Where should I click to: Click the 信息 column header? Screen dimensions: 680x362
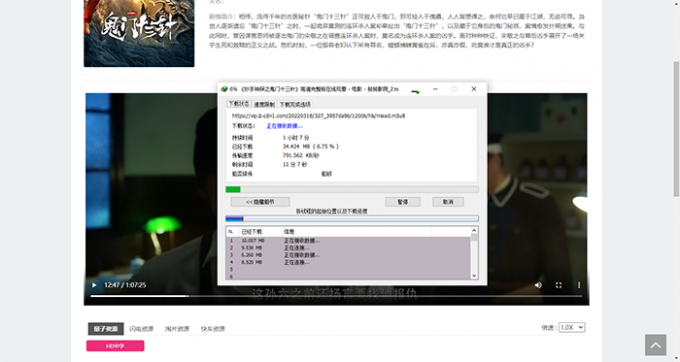[x=356, y=232]
